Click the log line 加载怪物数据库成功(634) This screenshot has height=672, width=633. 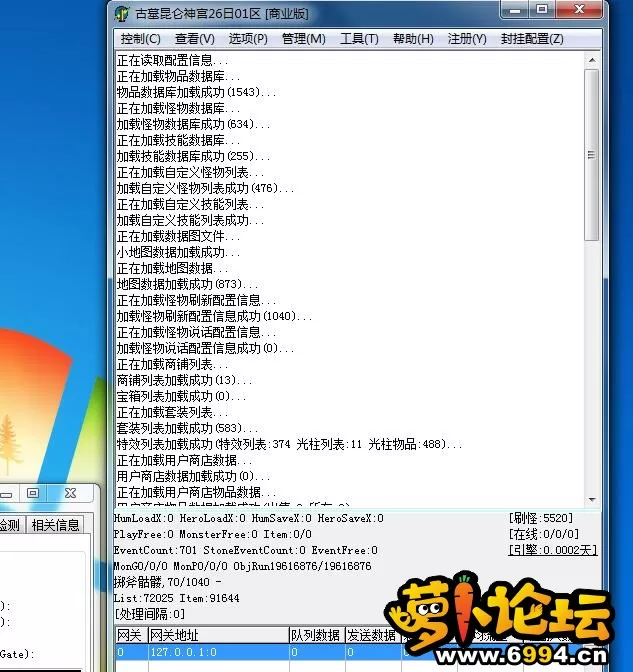tap(193, 124)
